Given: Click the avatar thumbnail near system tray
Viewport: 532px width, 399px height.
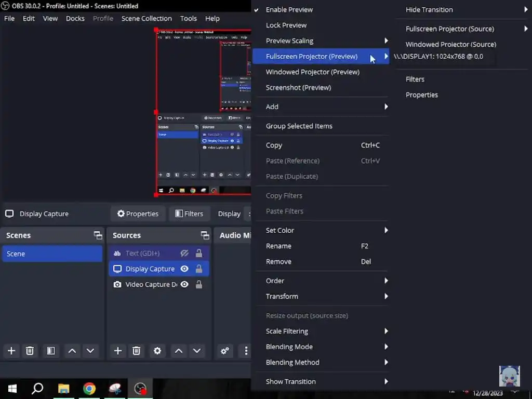Looking at the screenshot, I should [x=509, y=376].
